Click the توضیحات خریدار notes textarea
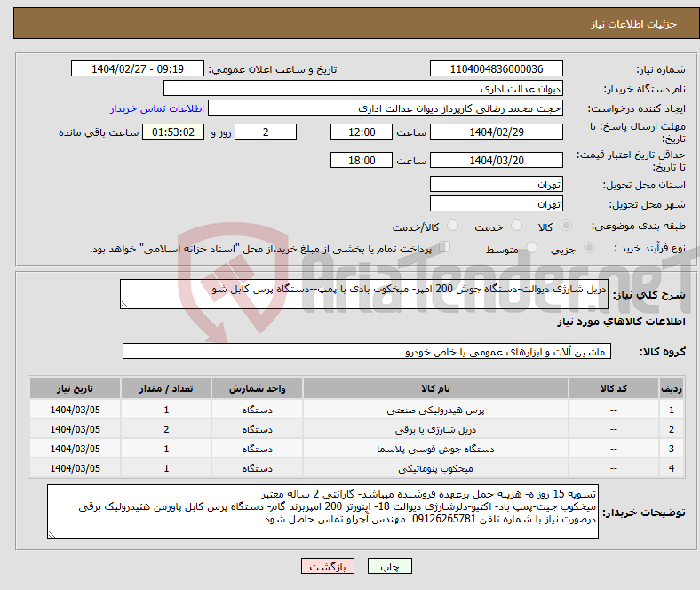Viewport: 700px width, 590px height. pyautogui.click(x=322, y=512)
